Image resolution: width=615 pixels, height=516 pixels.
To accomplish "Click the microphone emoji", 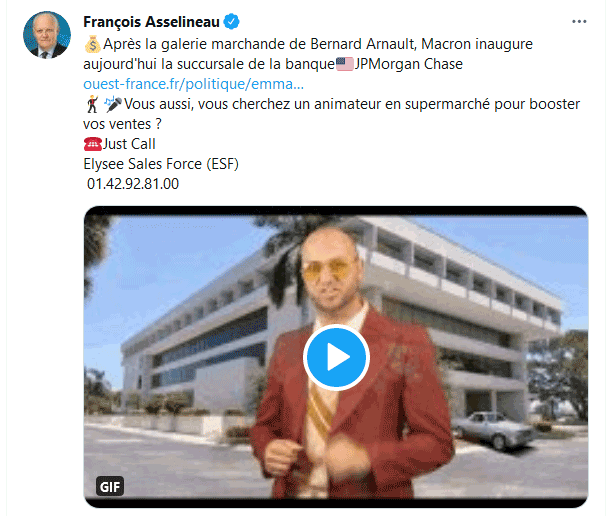I will pos(113,104).
